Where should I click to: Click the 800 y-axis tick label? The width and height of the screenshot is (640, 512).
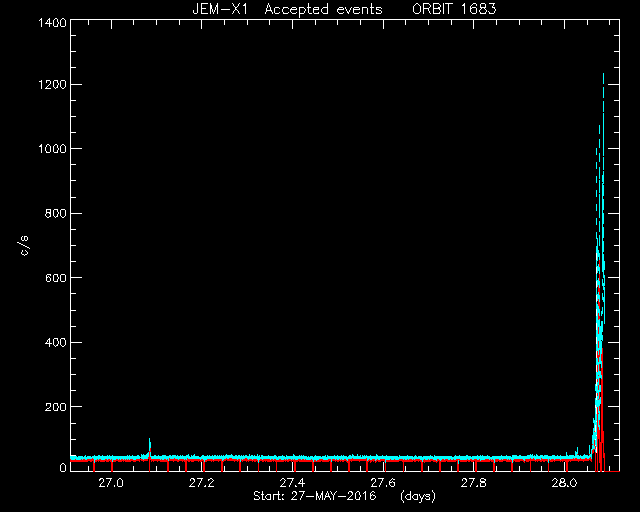pos(55,213)
